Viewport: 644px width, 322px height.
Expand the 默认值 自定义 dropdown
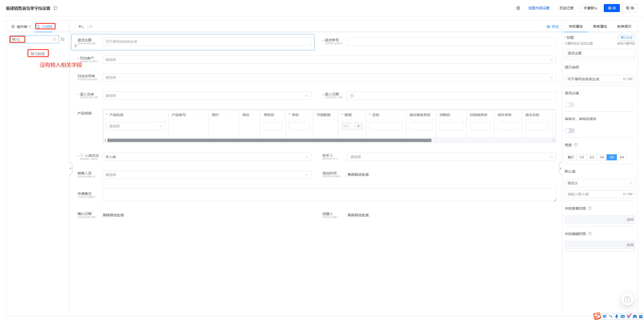click(599, 183)
